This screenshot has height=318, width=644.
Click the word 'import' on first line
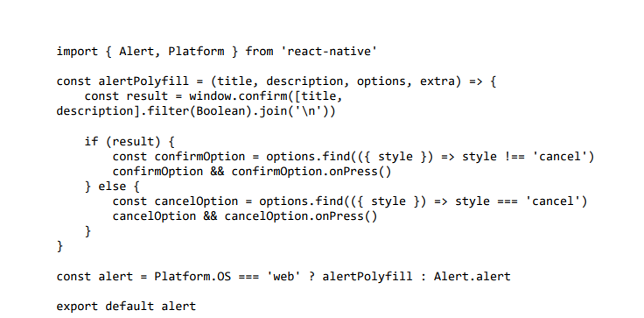(77, 52)
